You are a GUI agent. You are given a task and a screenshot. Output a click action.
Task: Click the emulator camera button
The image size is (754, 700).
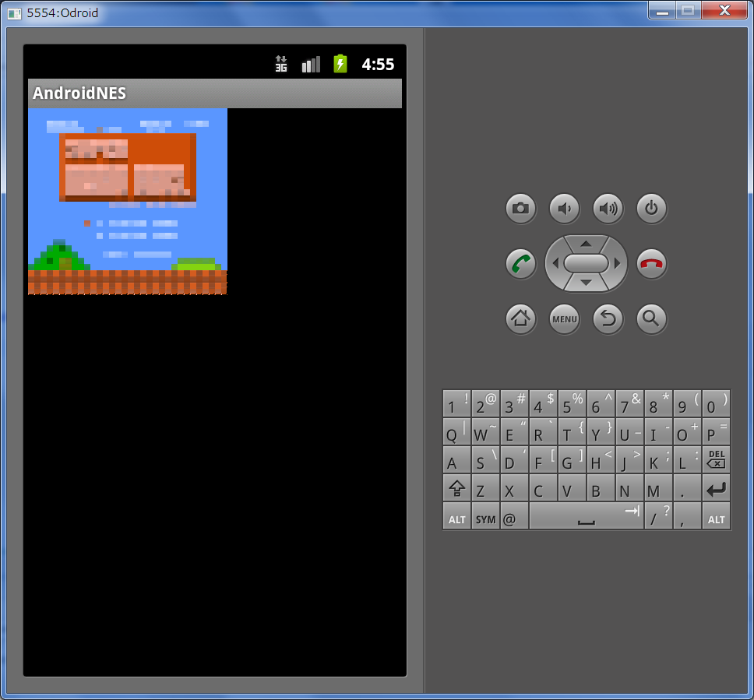[520, 208]
